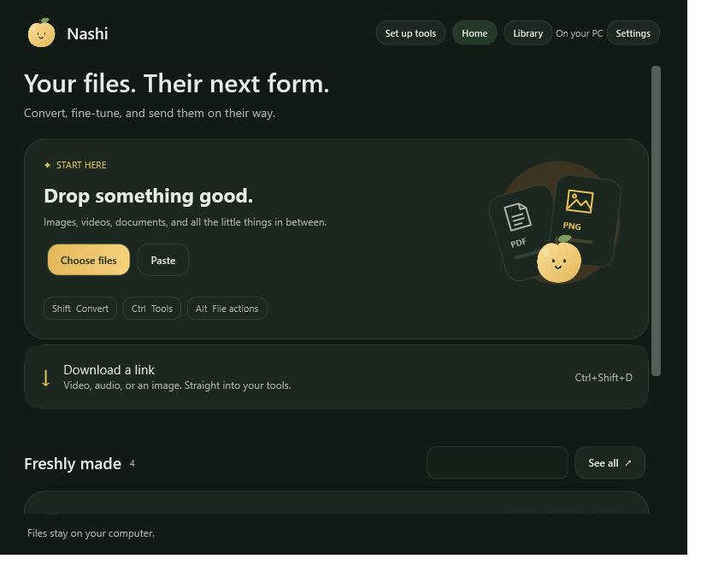Click the Nashi pear logo
This screenshot has width=701, height=588.
(x=41, y=33)
